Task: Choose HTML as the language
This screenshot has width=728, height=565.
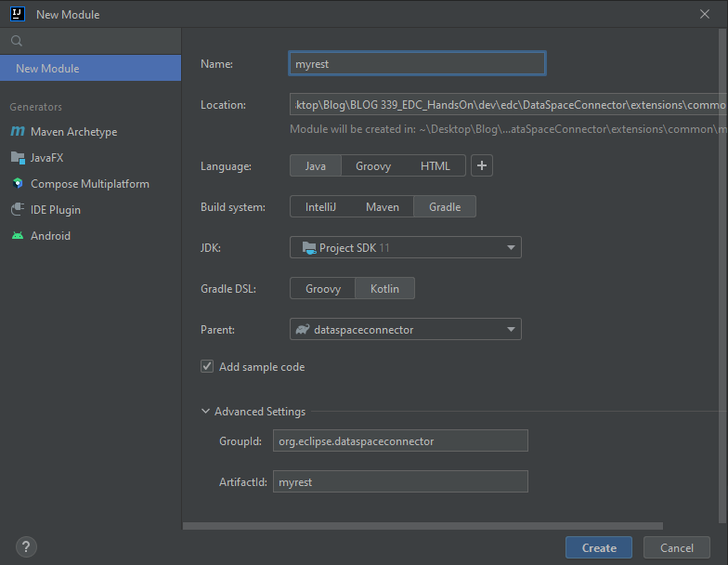Action: click(x=435, y=165)
